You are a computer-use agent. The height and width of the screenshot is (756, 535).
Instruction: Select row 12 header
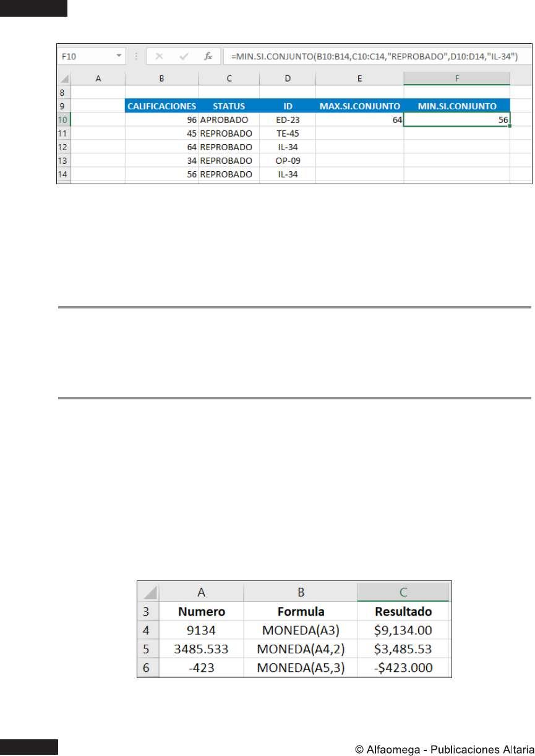64,147
